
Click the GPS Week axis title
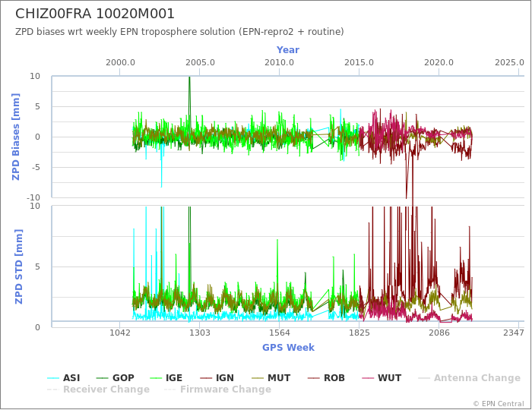pyautogui.click(x=288, y=348)
